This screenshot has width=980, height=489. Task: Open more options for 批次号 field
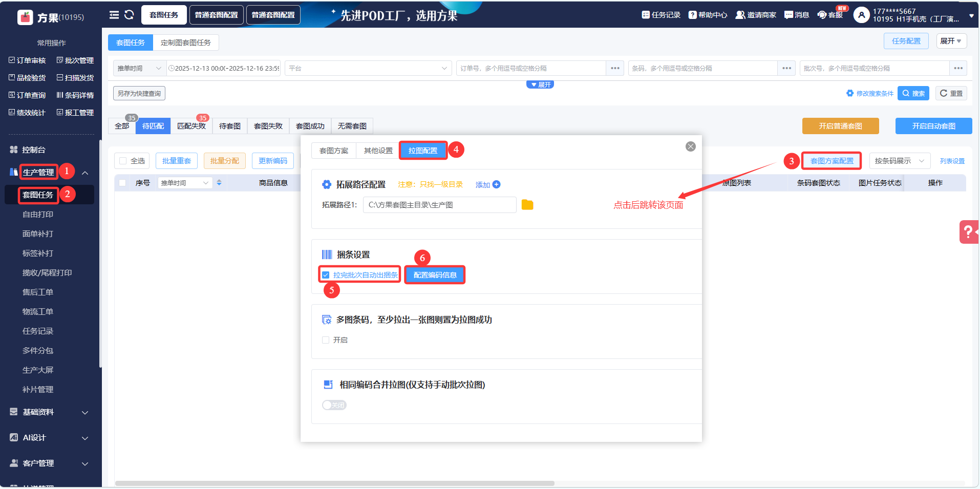(x=958, y=68)
